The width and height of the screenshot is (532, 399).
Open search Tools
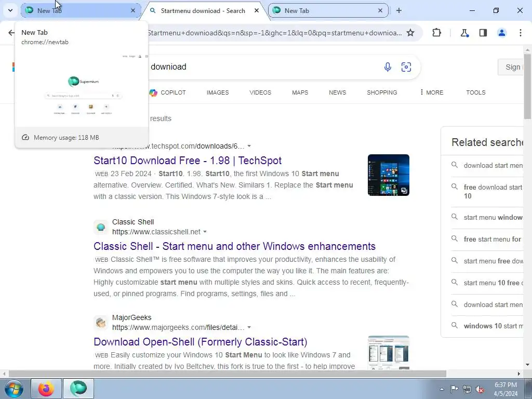click(x=476, y=92)
